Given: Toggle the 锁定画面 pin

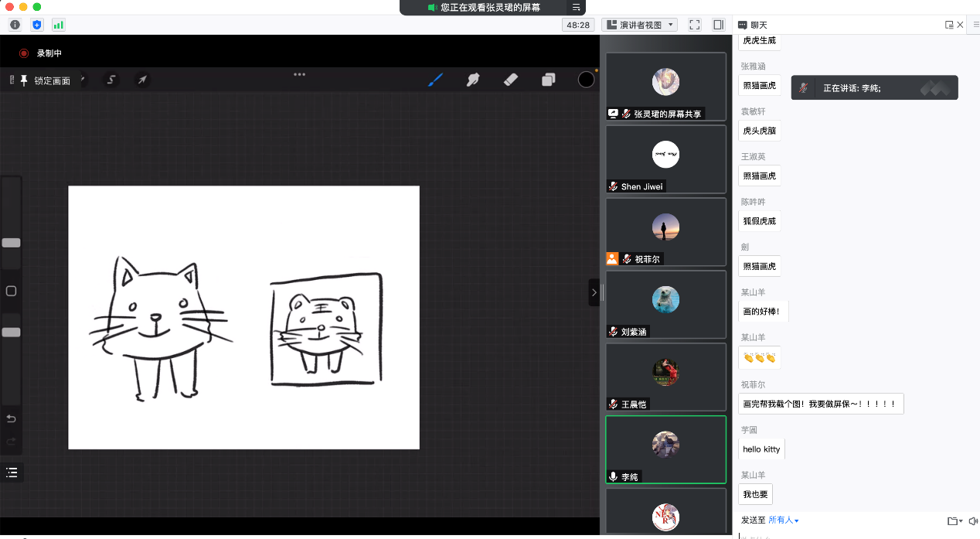Looking at the screenshot, I should pyautogui.click(x=24, y=80).
